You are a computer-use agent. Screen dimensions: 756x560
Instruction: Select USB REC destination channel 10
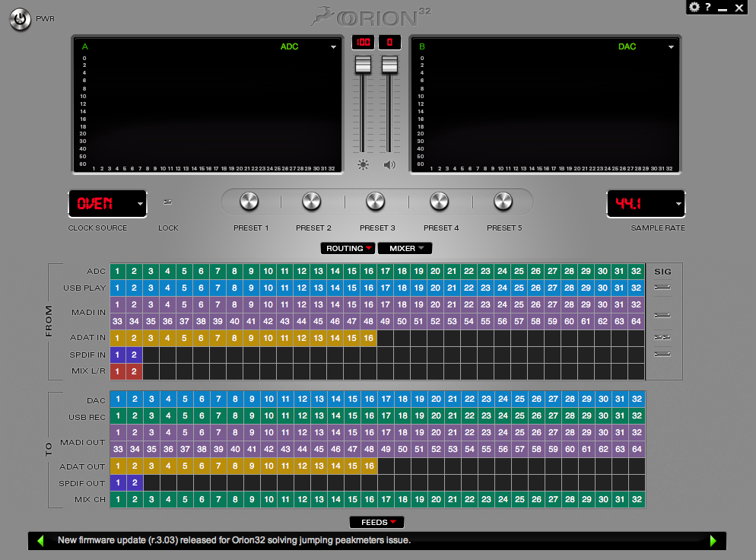coord(268,415)
